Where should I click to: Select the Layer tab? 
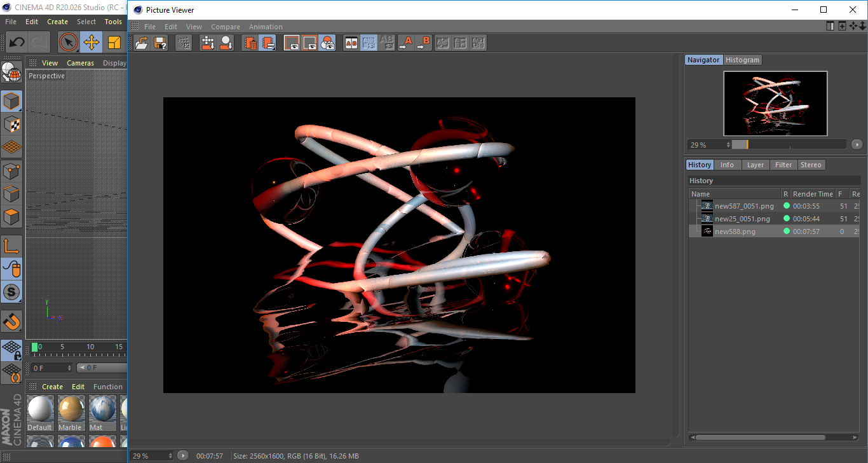coord(756,165)
